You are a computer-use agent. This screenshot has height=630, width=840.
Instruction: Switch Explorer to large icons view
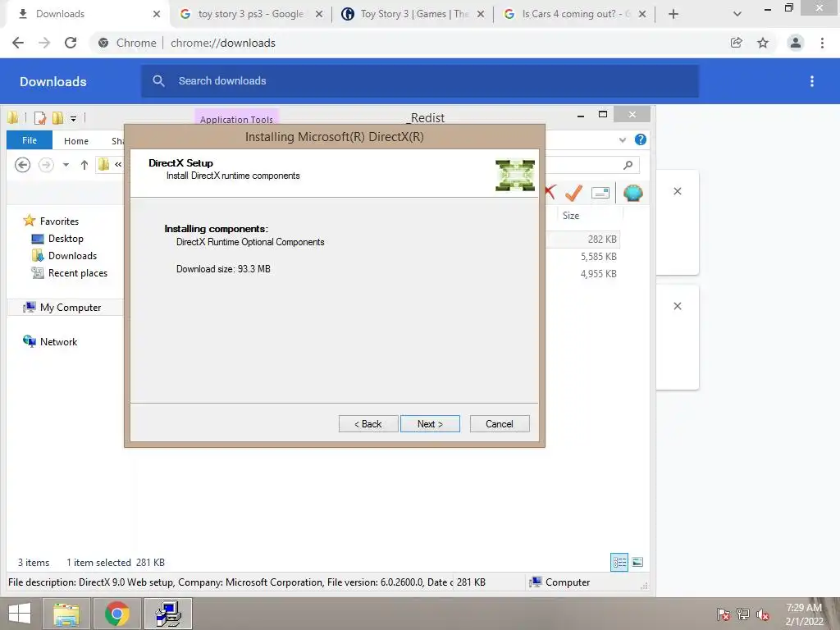click(637, 562)
